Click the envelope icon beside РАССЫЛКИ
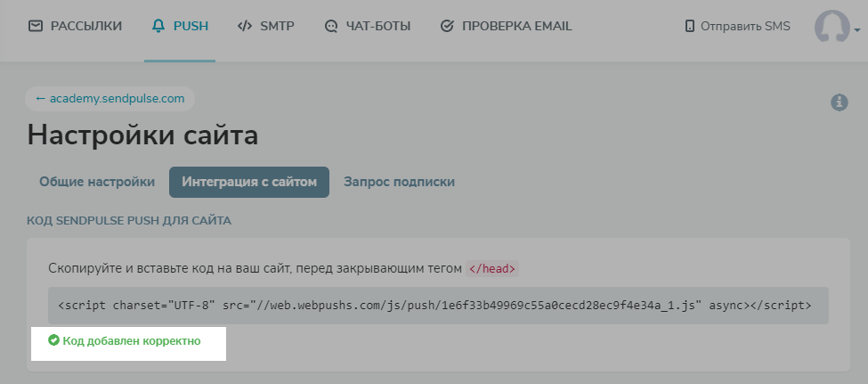Screen dimensions: 868x384 [x=36, y=26]
